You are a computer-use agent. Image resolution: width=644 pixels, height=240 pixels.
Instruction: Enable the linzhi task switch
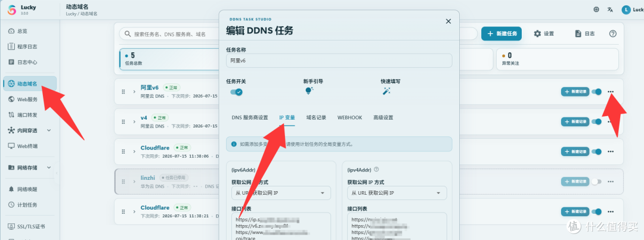(596, 181)
